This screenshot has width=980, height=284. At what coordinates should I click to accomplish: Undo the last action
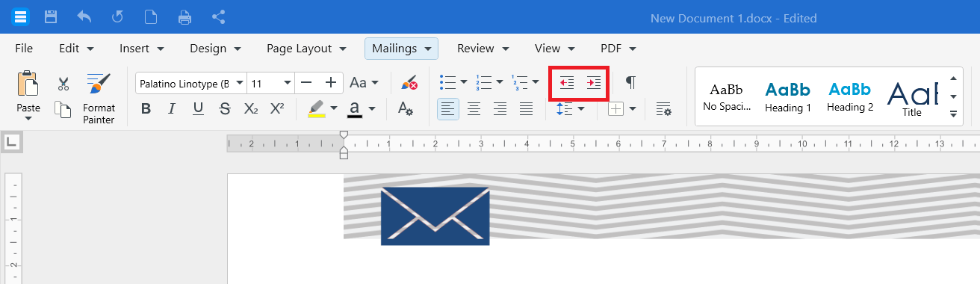pyautogui.click(x=84, y=16)
